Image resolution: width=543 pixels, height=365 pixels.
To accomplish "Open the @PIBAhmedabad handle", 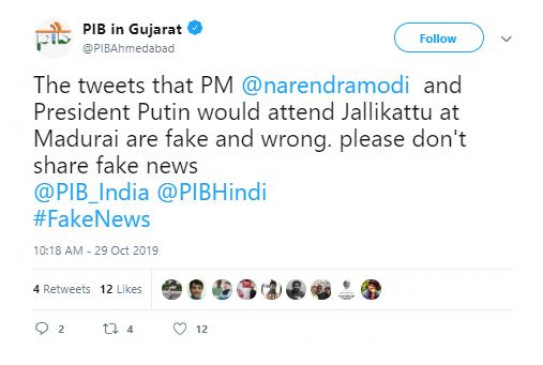I will coord(128,48).
